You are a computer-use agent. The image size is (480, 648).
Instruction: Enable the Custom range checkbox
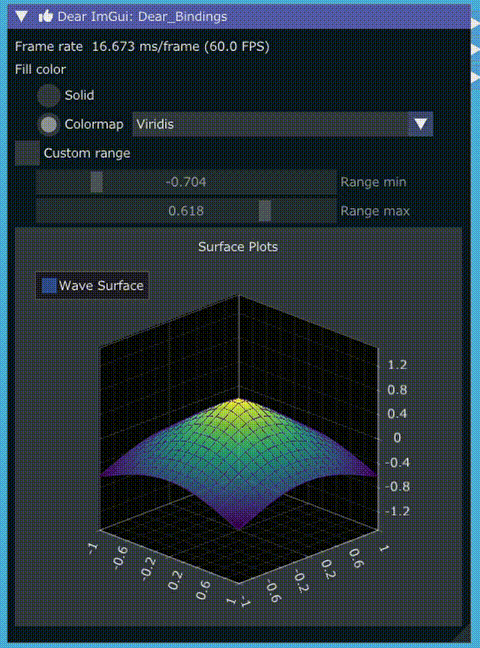(27, 153)
